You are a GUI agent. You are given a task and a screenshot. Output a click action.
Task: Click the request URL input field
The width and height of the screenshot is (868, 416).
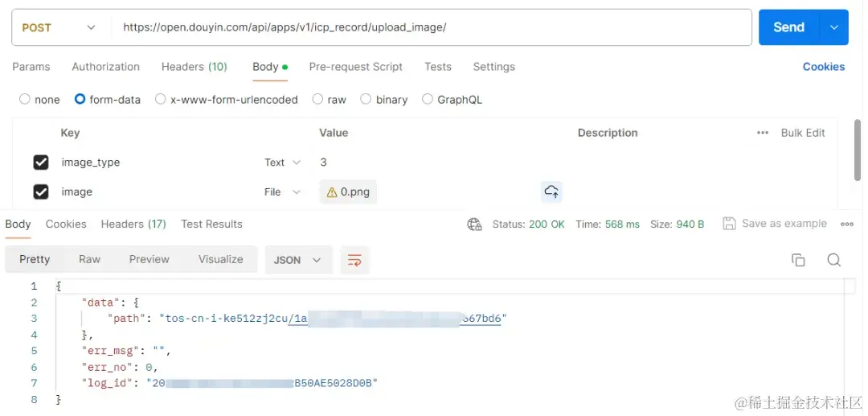coord(431,27)
